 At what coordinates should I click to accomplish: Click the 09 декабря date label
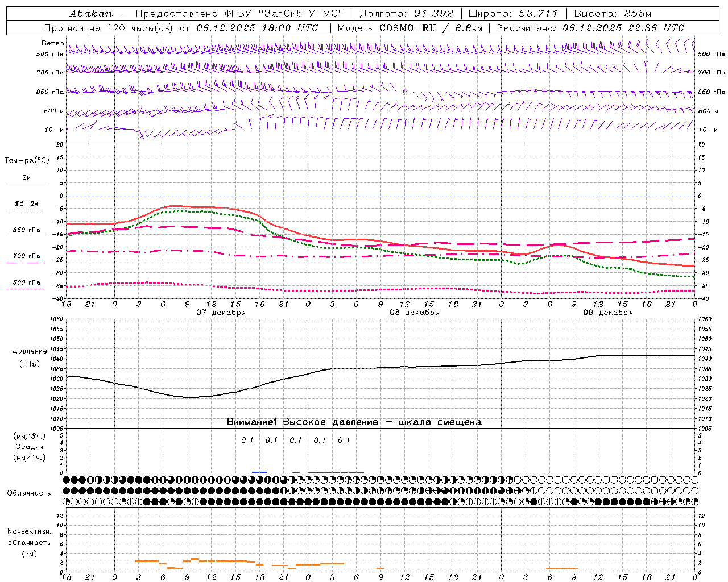[x=608, y=313]
